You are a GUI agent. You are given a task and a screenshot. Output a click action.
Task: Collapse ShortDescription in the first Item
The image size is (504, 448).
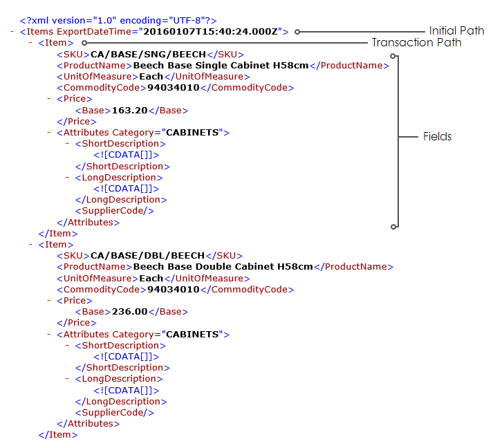tap(68, 144)
